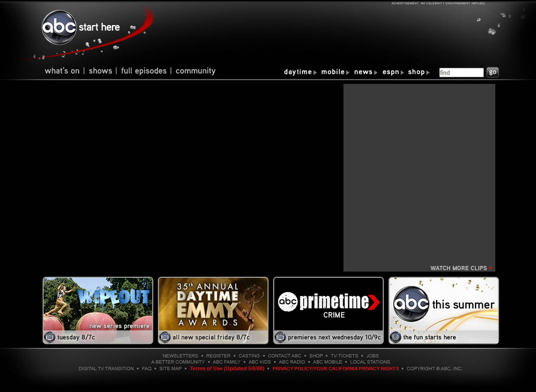The width and height of the screenshot is (536, 392).
Task: Click tuesday 8/7c caption text
Action: coord(76,337)
